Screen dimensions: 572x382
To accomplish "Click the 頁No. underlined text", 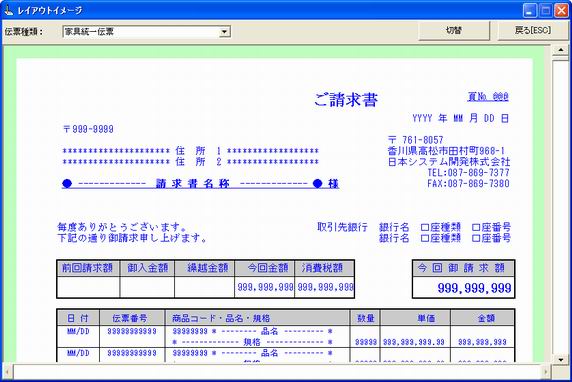I will click(488, 97).
